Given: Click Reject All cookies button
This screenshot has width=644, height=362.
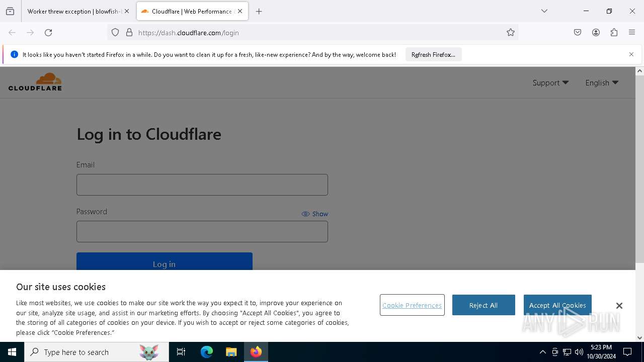Looking at the screenshot, I should (x=484, y=305).
